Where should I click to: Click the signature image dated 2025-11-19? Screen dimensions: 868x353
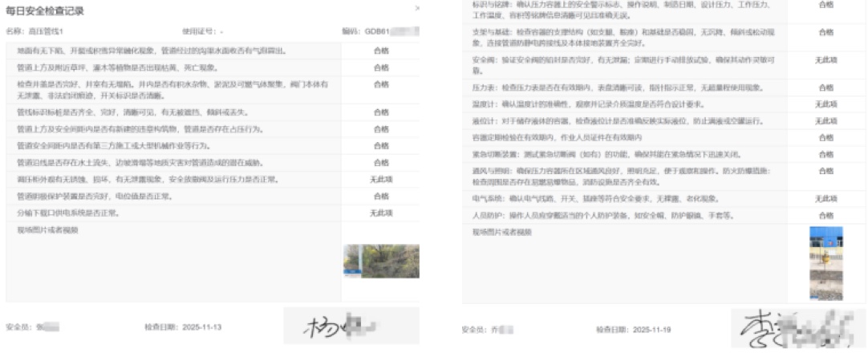point(798,329)
